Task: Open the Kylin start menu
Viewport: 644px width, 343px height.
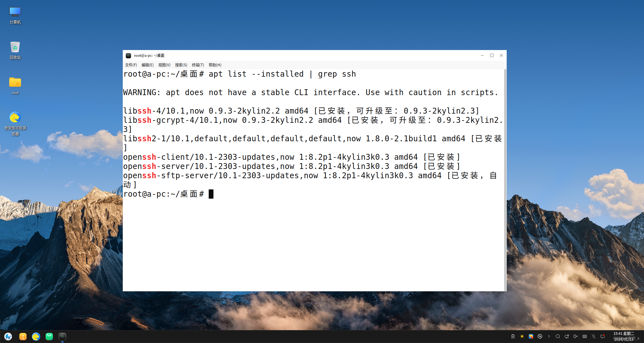Action: coord(8,336)
